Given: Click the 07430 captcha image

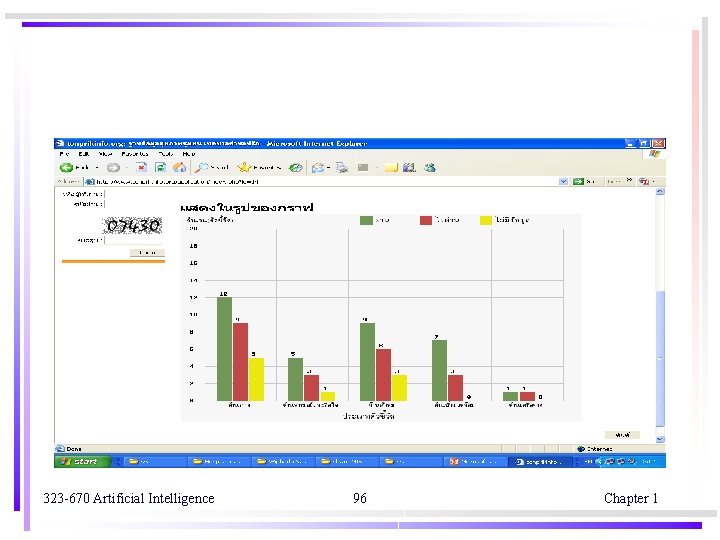Looking at the screenshot, I should click(x=133, y=225).
